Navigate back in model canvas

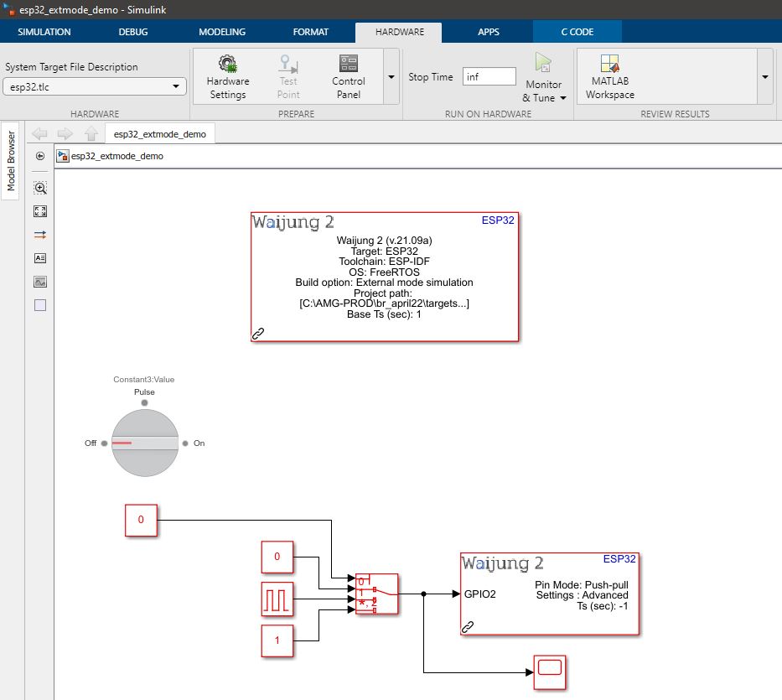tap(39, 134)
